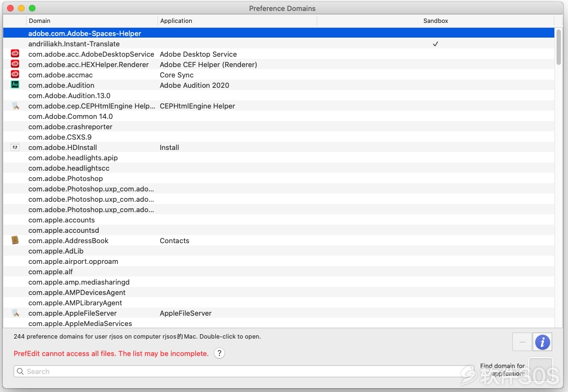The height and width of the screenshot is (392, 568).
Task: Select the com.apple.AMPDevicesAgent domain
Action: (77, 292)
